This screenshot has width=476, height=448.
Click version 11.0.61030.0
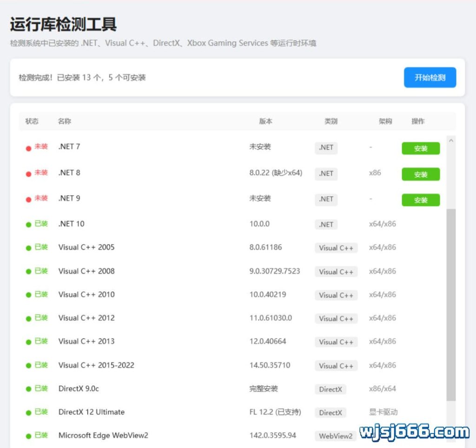pos(271,318)
